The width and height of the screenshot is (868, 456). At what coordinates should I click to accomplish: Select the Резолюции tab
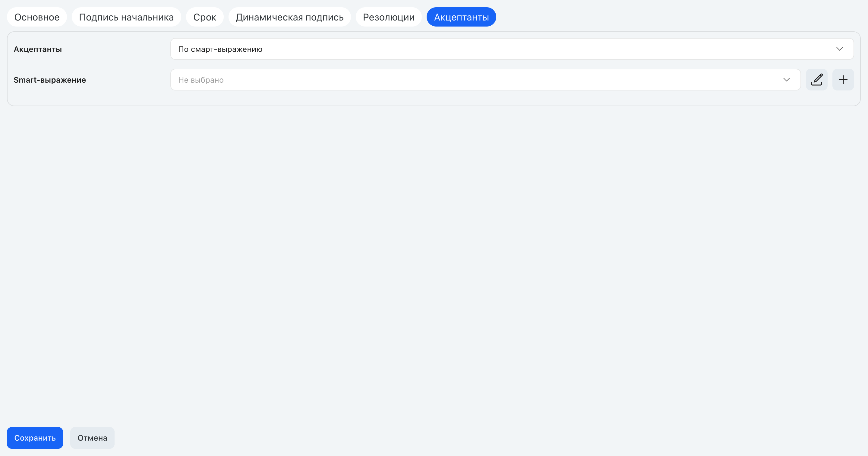(389, 17)
